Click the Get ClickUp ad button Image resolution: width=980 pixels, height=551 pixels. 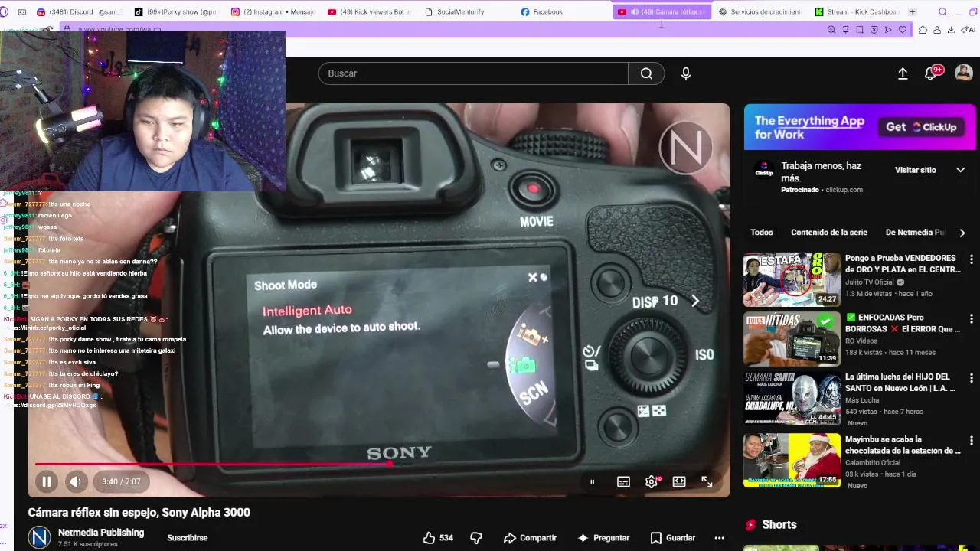(x=922, y=127)
